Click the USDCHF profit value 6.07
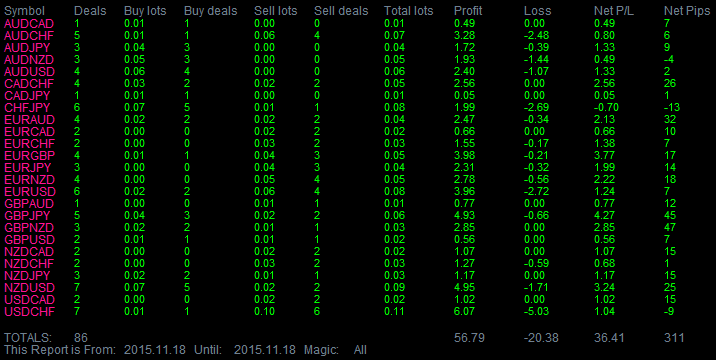 pyautogui.click(x=464, y=312)
